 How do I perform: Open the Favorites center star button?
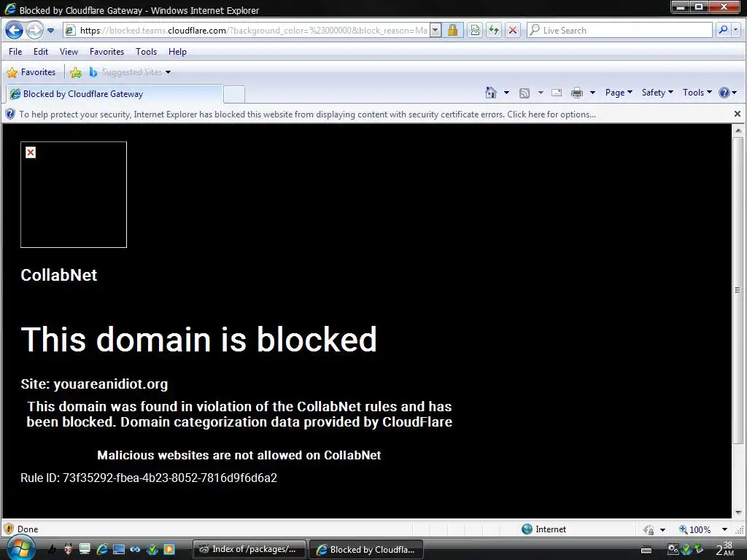[x=31, y=72]
